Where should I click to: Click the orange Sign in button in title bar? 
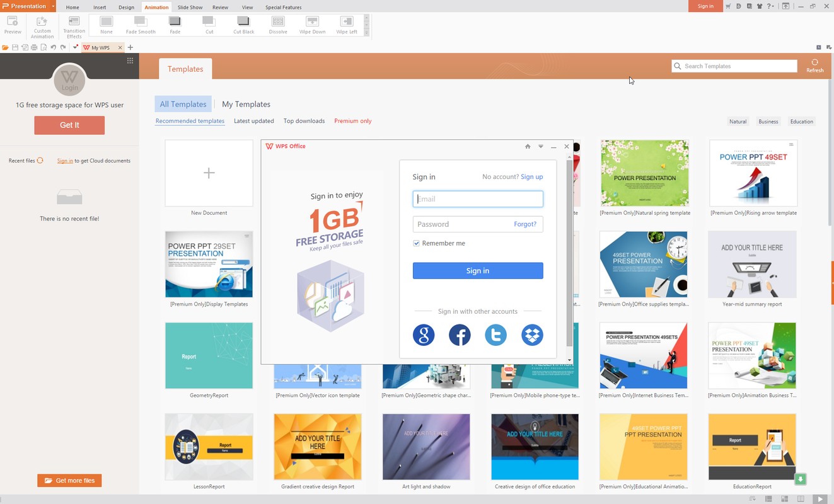click(706, 6)
